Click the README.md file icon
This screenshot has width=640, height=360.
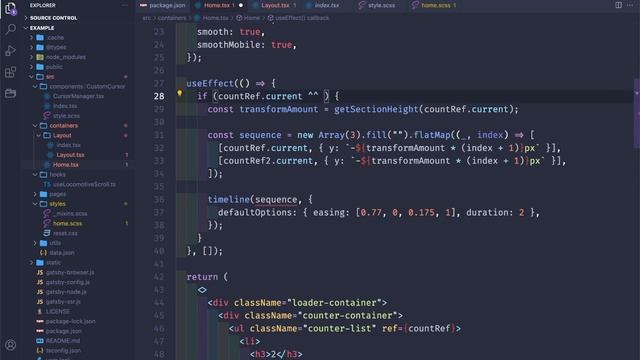pos(40,341)
